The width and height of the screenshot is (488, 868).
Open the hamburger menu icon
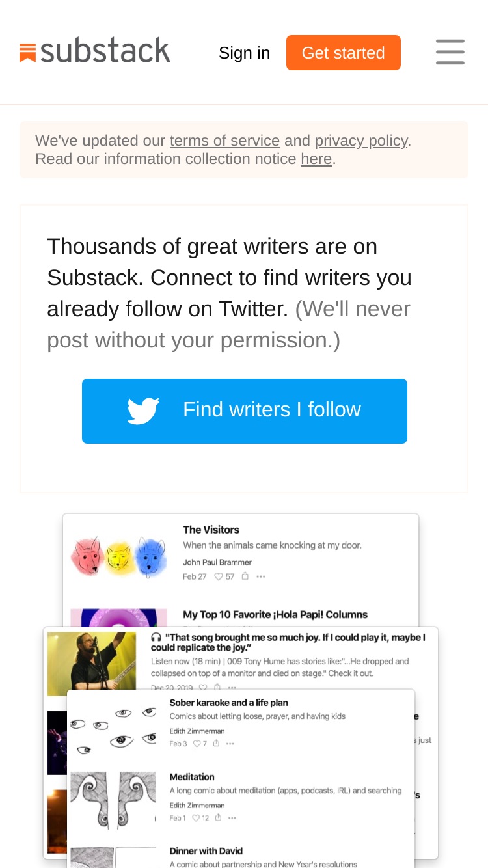pos(450,52)
